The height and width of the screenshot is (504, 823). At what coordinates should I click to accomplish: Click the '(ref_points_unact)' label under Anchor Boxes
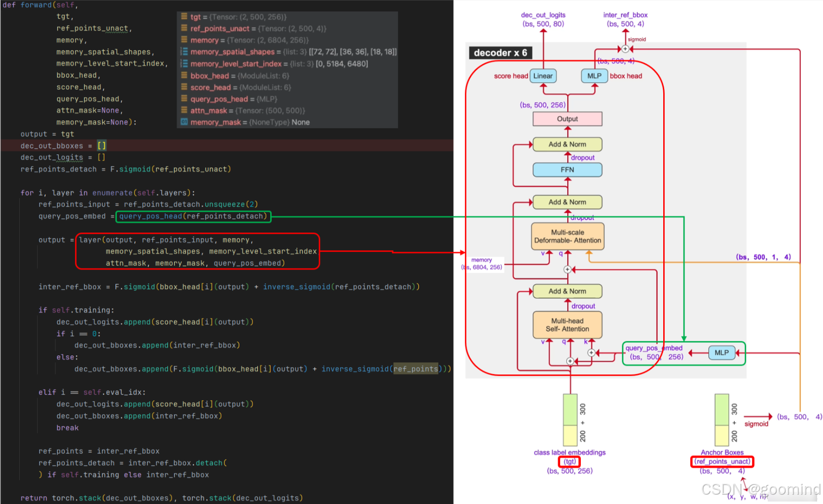(x=722, y=462)
